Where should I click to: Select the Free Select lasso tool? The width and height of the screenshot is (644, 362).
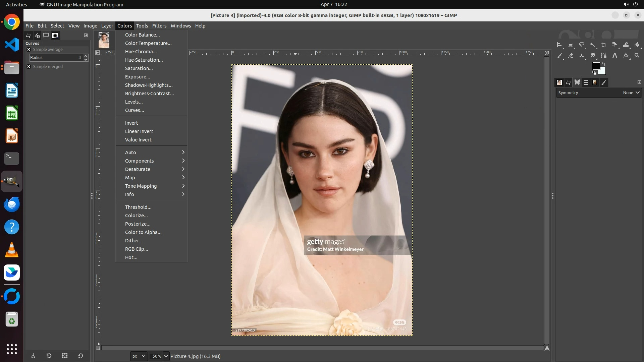(x=582, y=45)
